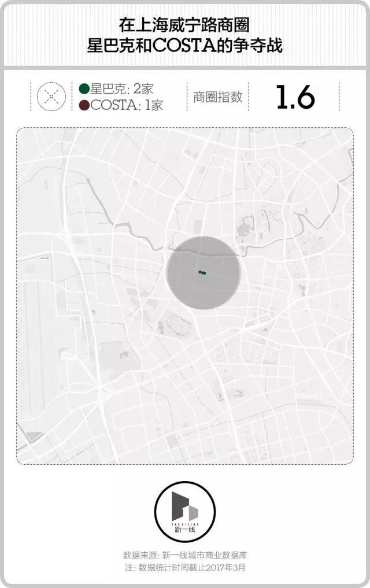Select the 商圈指数 label

218,97
